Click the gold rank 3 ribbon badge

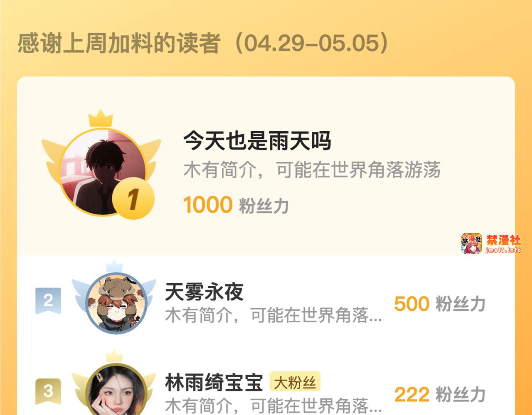pos(48,391)
